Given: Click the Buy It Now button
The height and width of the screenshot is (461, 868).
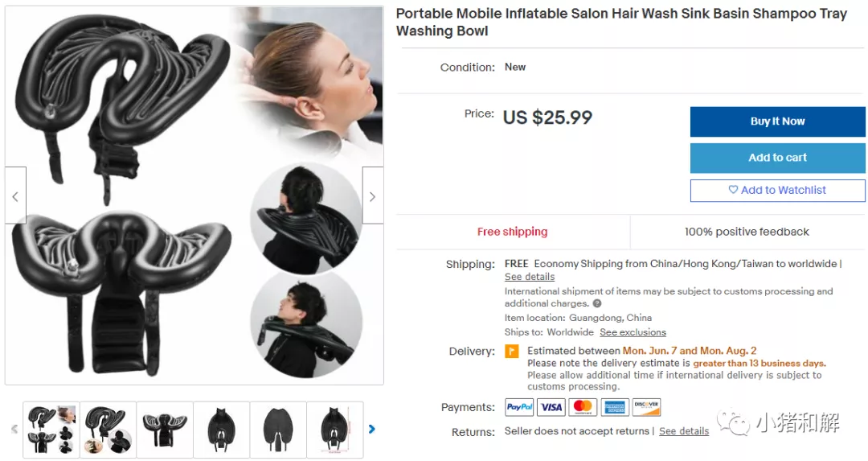Looking at the screenshot, I should click(778, 121).
